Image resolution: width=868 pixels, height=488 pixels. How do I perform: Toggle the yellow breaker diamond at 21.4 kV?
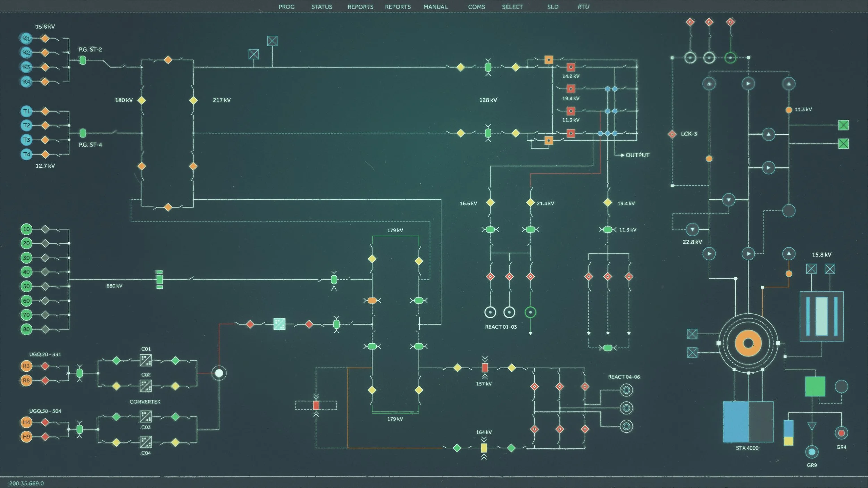coord(530,202)
